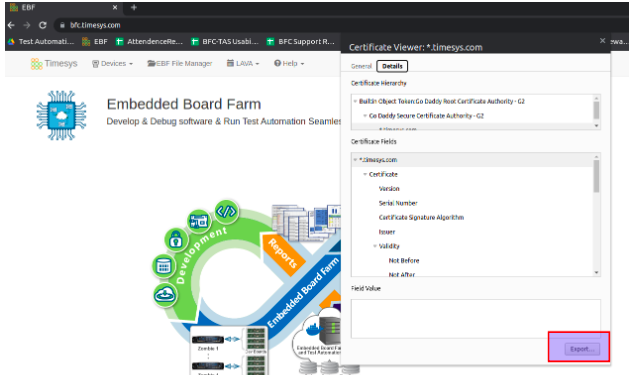Select the Serial Number field
The image size is (634, 377).
click(398, 203)
